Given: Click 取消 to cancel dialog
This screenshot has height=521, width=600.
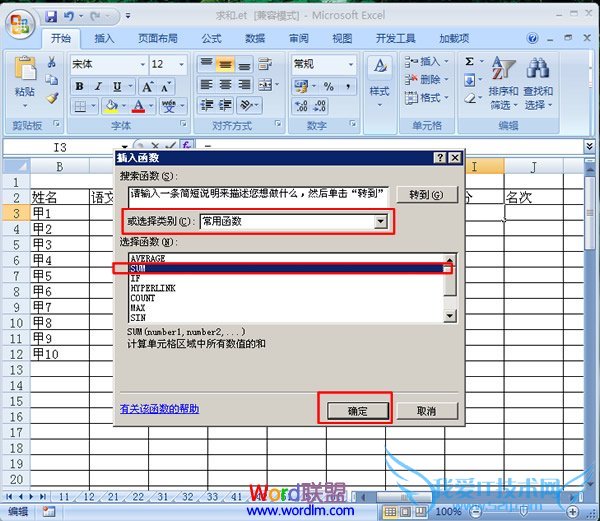Looking at the screenshot, I should coord(427,411).
